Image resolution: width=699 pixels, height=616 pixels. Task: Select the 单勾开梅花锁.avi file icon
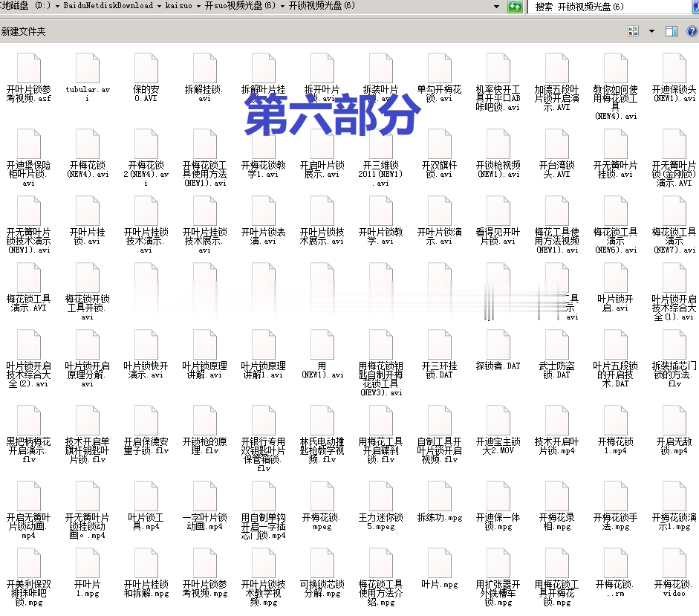point(440,68)
